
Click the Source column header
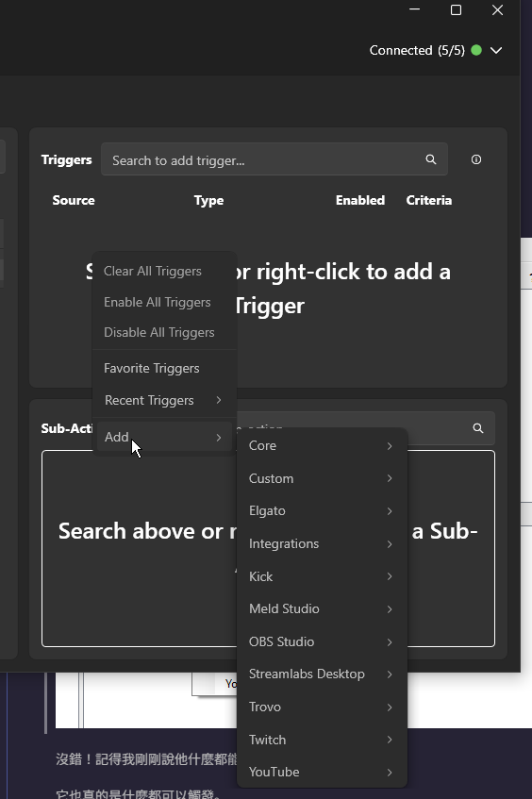pos(74,200)
